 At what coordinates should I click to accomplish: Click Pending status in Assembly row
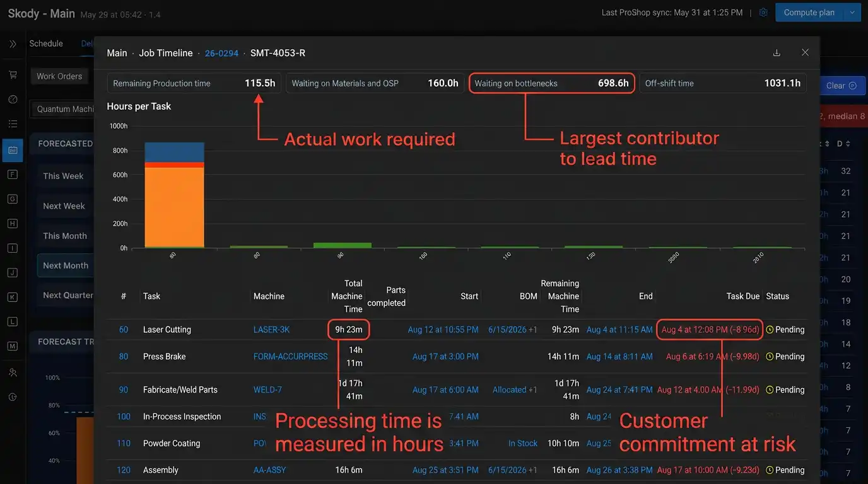click(x=785, y=470)
